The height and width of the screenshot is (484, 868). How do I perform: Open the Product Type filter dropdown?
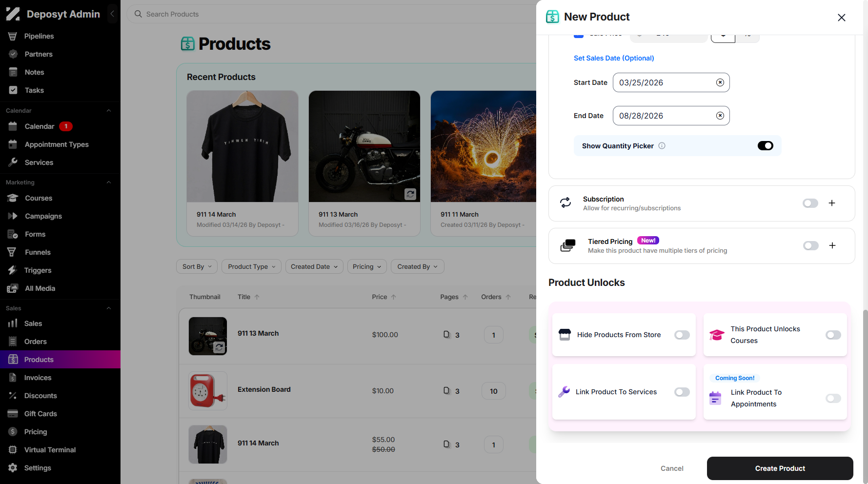tap(251, 266)
